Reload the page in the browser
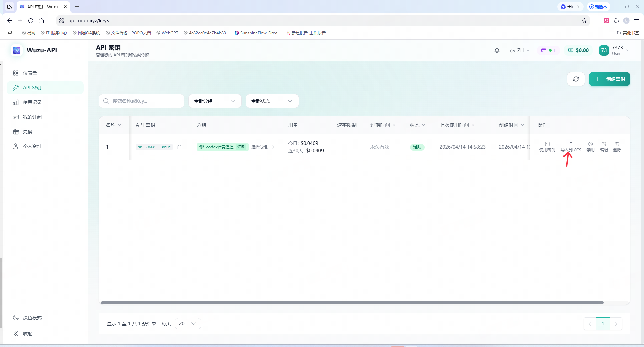644x347 pixels. click(31, 21)
